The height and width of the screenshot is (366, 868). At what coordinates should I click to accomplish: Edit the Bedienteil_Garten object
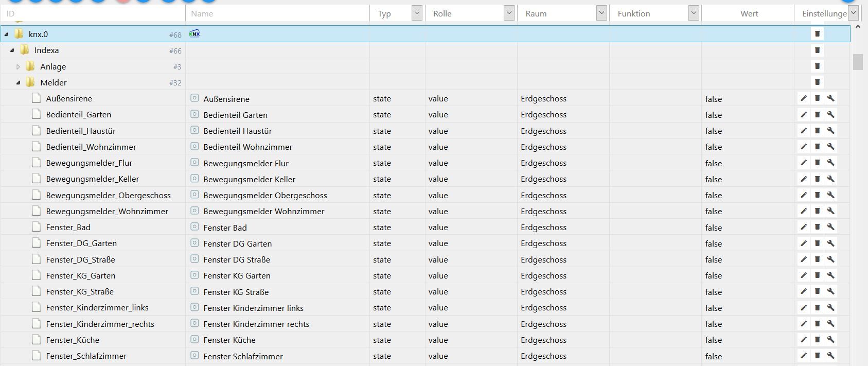pos(803,114)
